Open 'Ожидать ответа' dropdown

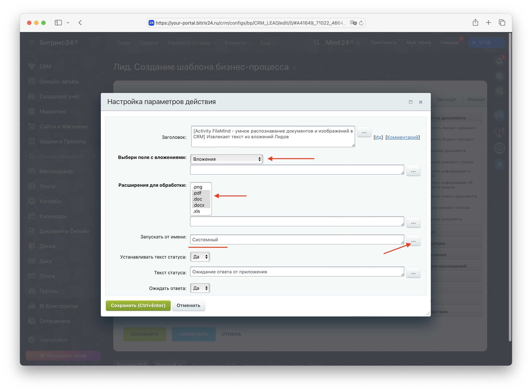tap(200, 288)
